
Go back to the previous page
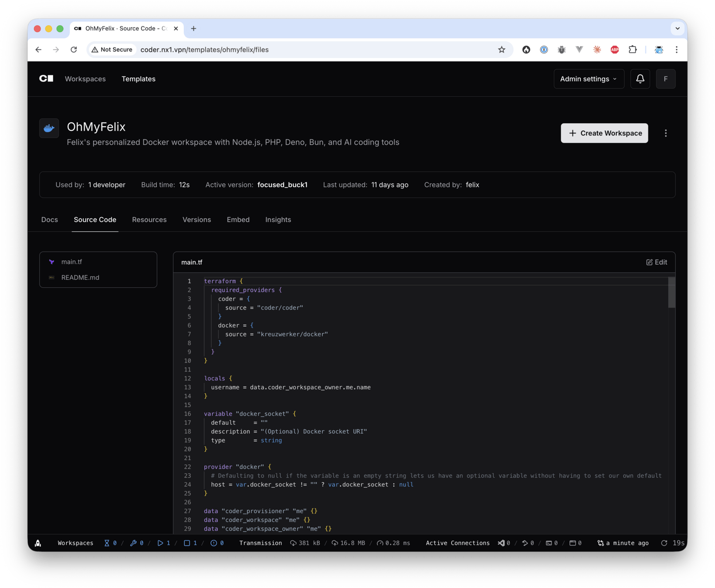coord(38,50)
